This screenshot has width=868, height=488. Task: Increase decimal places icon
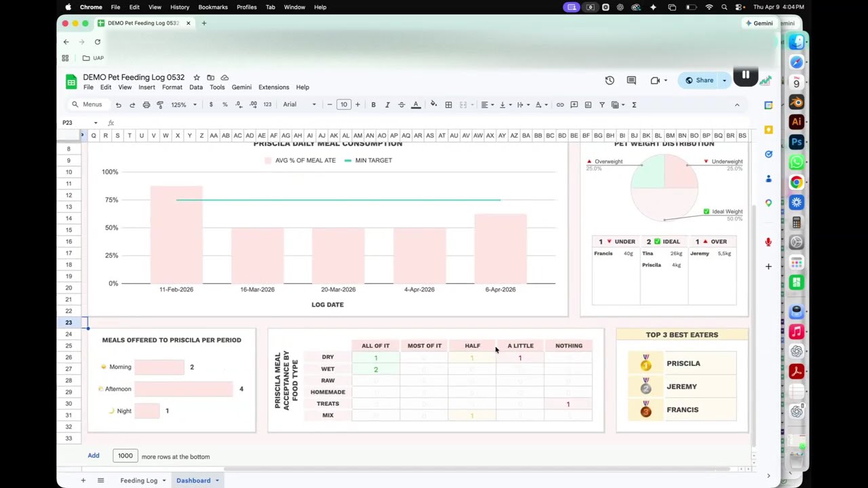253,105
